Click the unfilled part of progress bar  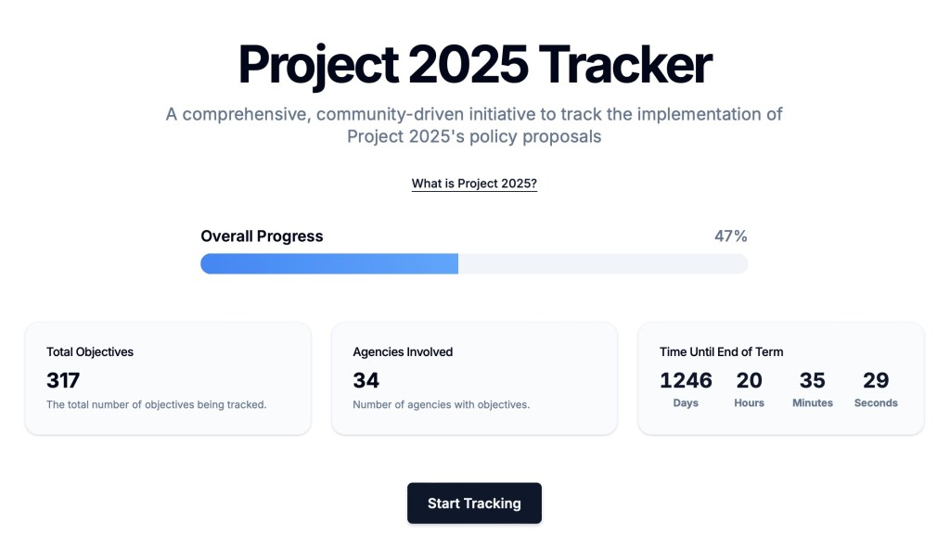(x=603, y=264)
